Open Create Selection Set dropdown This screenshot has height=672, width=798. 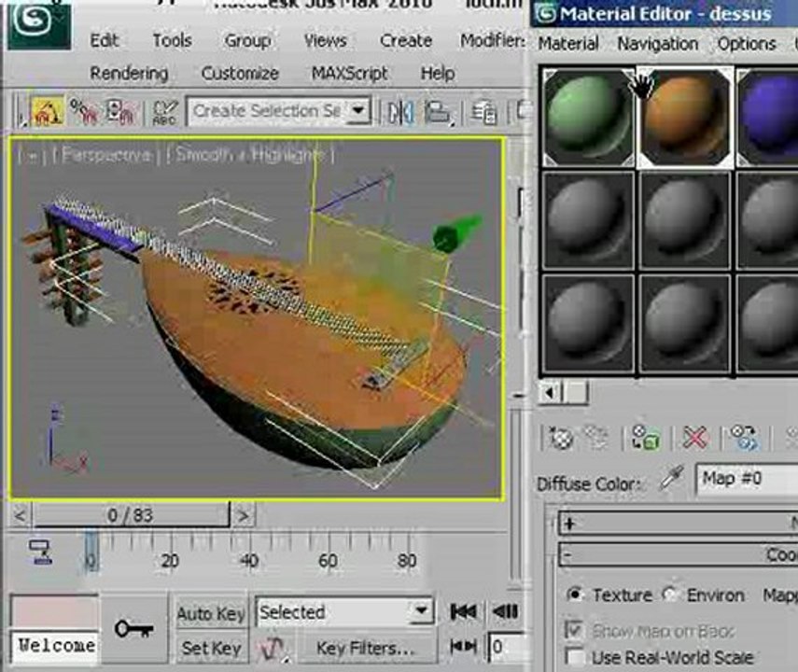pos(359,111)
